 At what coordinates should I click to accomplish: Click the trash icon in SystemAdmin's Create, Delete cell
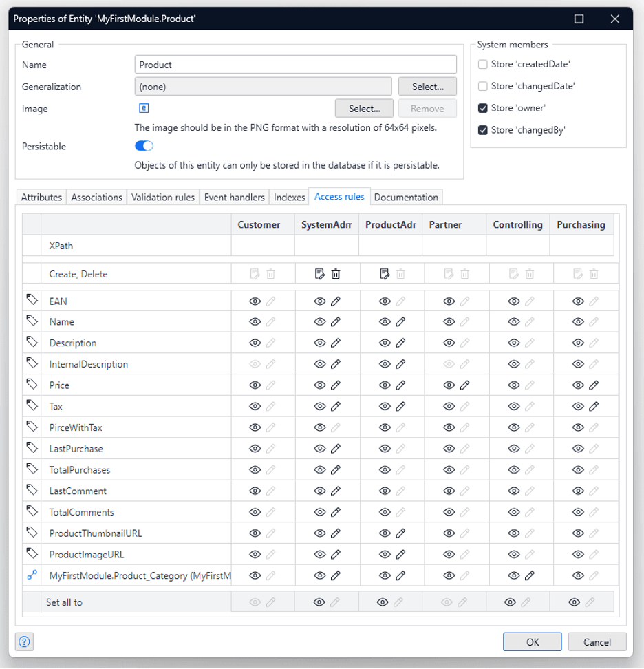pyautogui.click(x=335, y=273)
